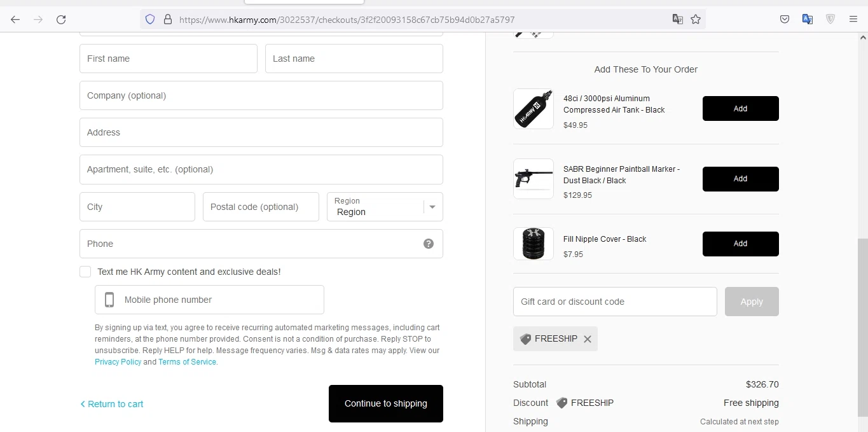Click the site padlock security icon
Image resolution: width=868 pixels, height=432 pixels.
(168, 19)
